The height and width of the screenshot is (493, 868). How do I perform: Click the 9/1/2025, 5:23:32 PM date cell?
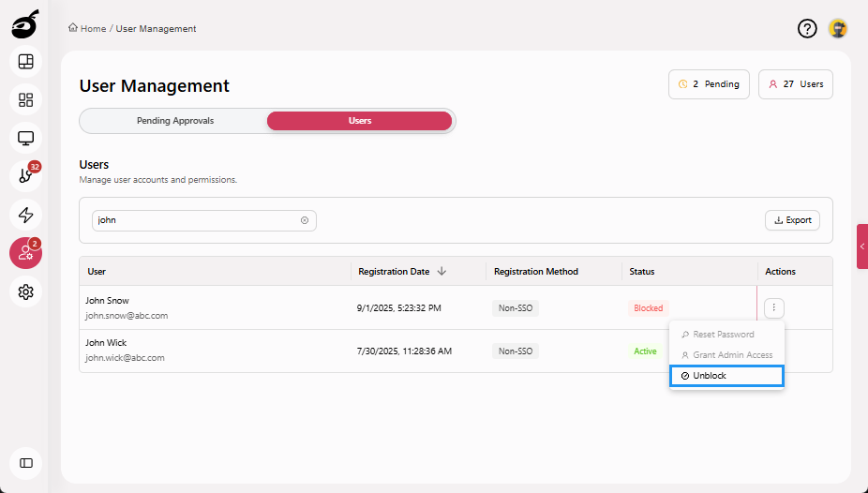(398, 308)
